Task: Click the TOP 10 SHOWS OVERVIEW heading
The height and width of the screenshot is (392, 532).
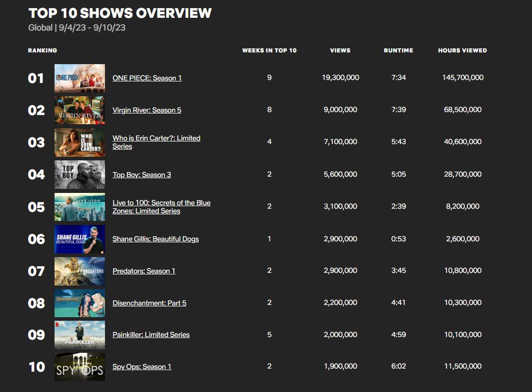Action: (120, 13)
